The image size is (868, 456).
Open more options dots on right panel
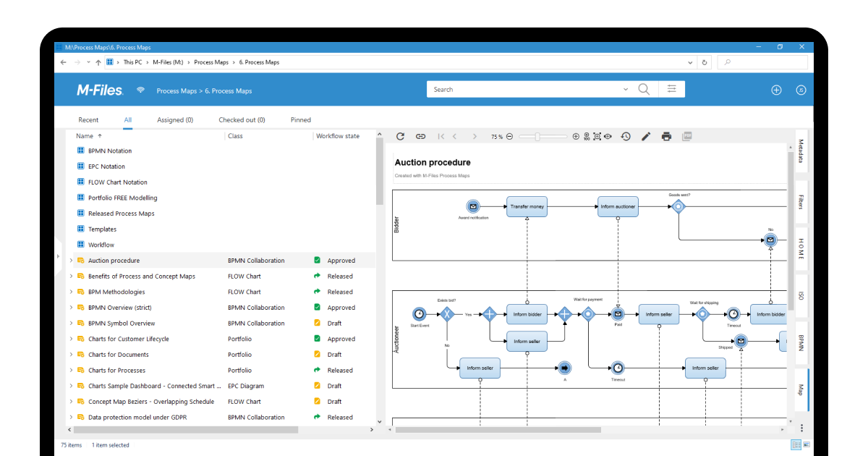801,428
